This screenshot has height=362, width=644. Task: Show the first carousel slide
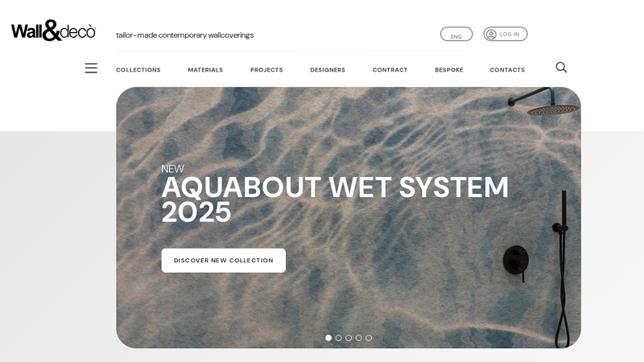328,338
